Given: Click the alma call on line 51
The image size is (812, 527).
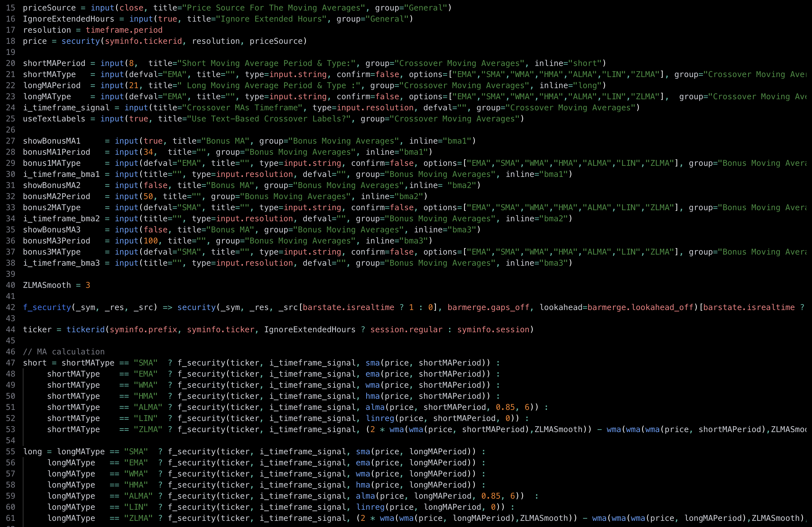Looking at the screenshot, I should 375,407.
